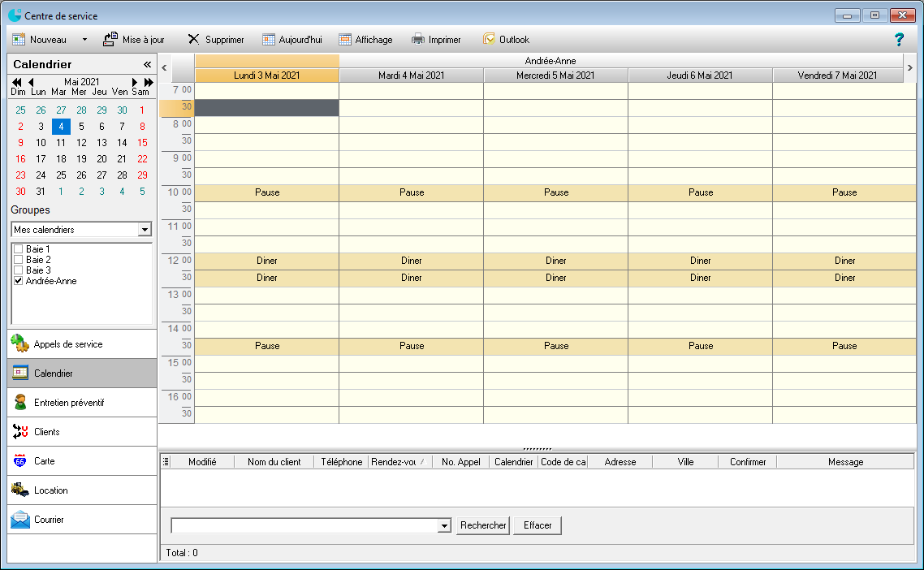Click the Outlook sync icon
This screenshot has width=924, height=570.
[489, 39]
